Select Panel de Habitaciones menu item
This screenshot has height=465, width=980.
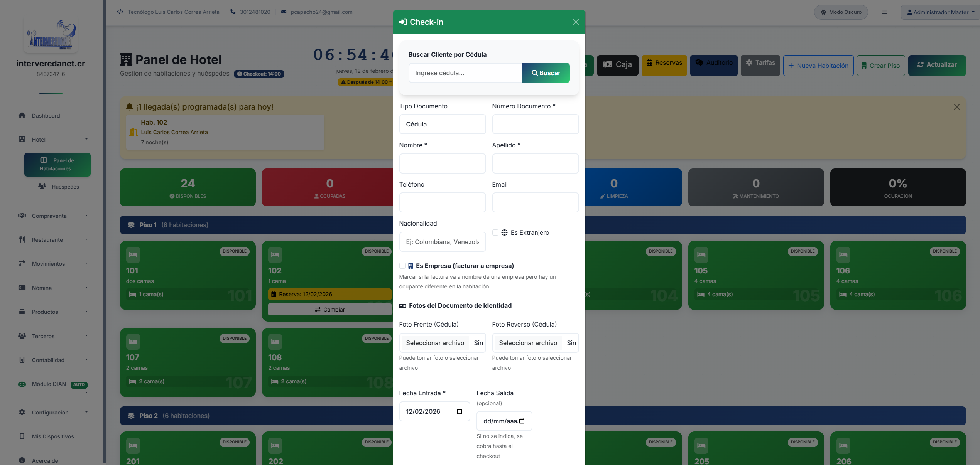coord(57,165)
